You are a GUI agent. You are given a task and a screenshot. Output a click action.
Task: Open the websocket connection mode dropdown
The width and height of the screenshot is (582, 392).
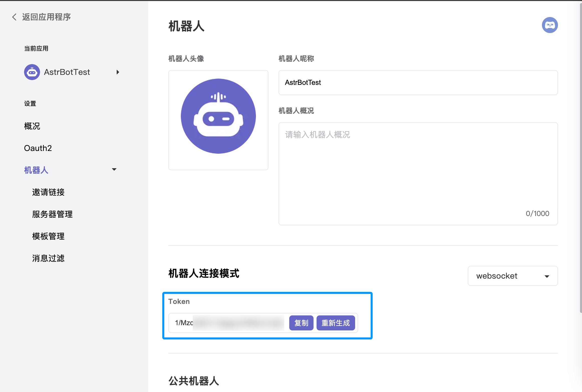tap(512, 276)
